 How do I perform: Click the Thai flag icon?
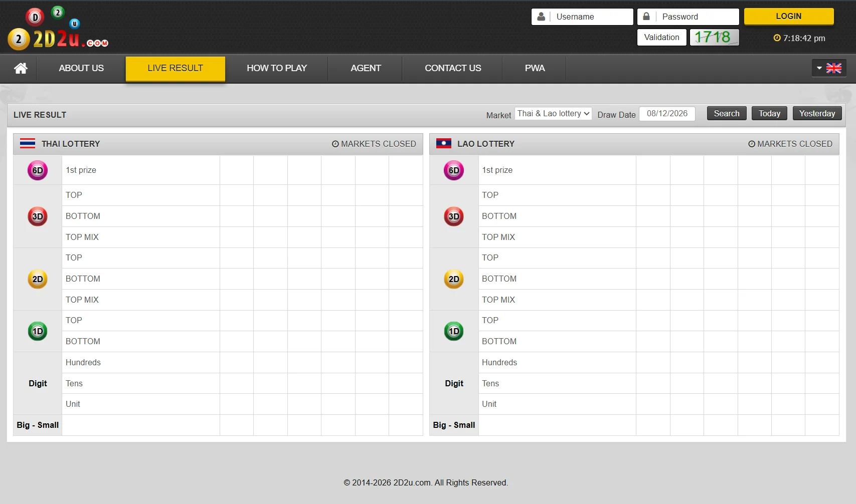pyautogui.click(x=28, y=143)
